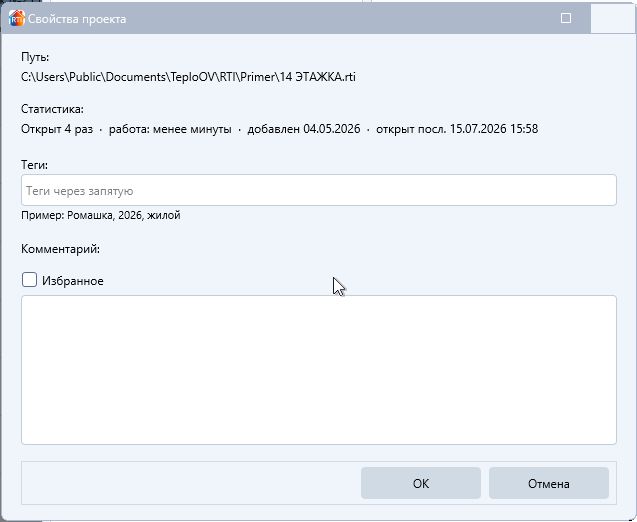Click the работа: менее минуты statistic

pyautogui.click(x=170, y=129)
